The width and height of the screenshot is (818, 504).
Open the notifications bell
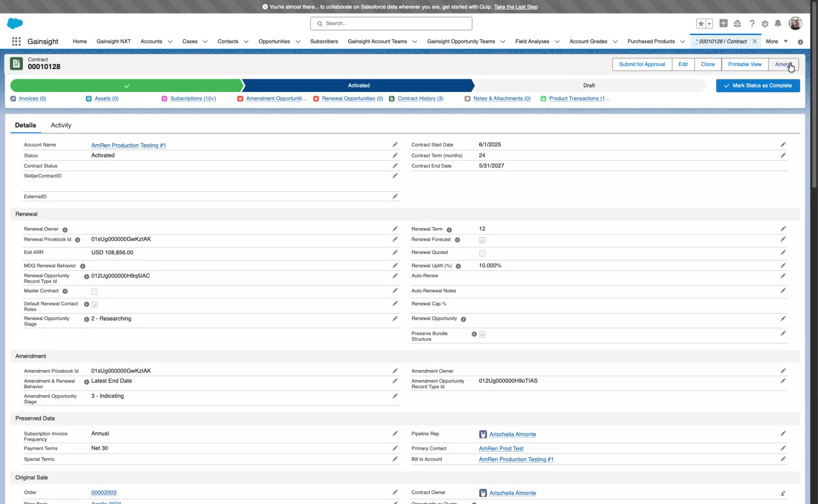click(x=778, y=23)
